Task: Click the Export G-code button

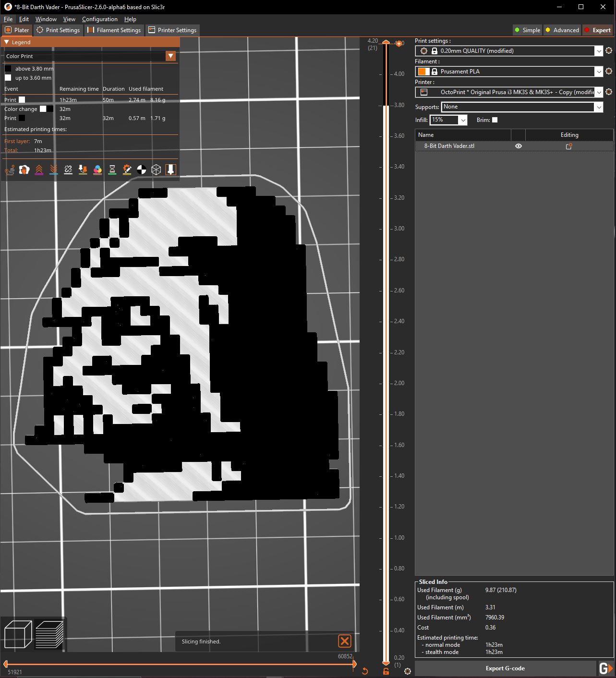Action: coord(506,668)
